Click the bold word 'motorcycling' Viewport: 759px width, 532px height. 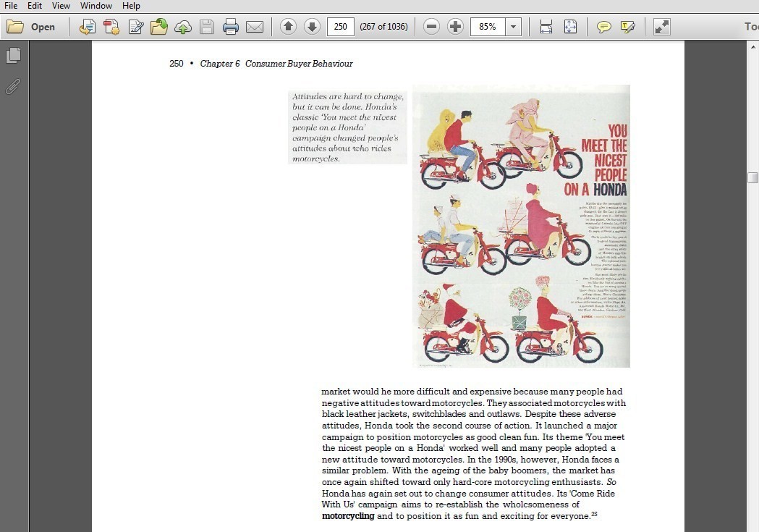pyautogui.click(x=348, y=516)
